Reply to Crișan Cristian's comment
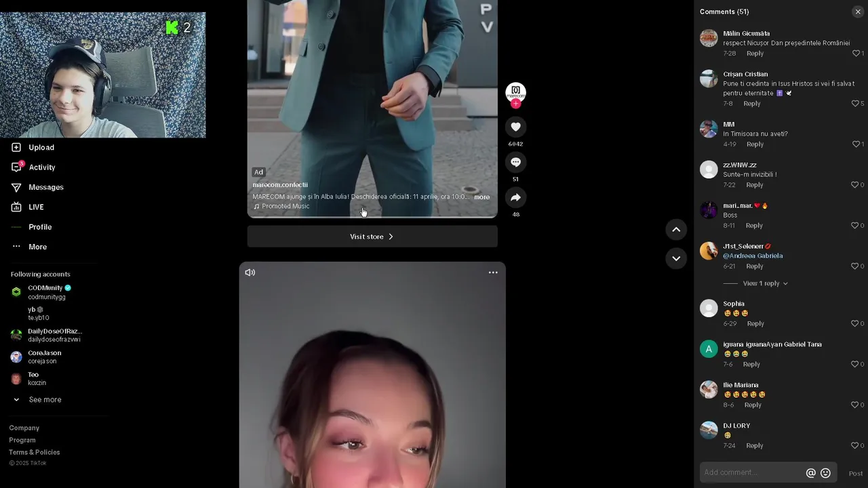The height and width of the screenshot is (488, 868). pos(752,104)
